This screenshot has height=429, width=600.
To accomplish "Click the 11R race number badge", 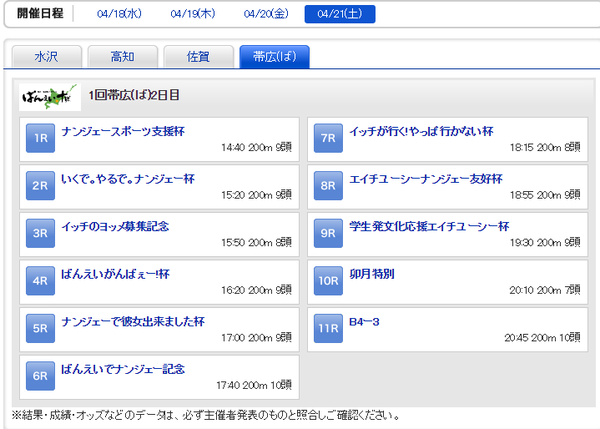I will 328,328.
